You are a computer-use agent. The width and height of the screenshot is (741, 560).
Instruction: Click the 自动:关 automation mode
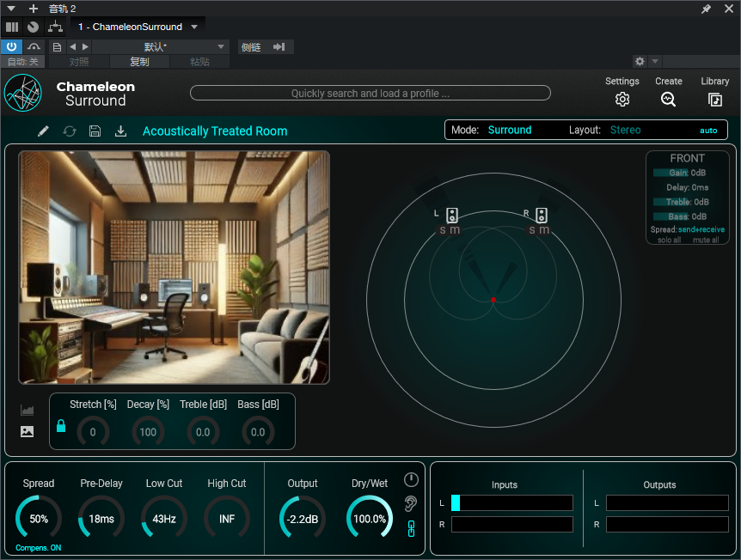(x=22, y=62)
